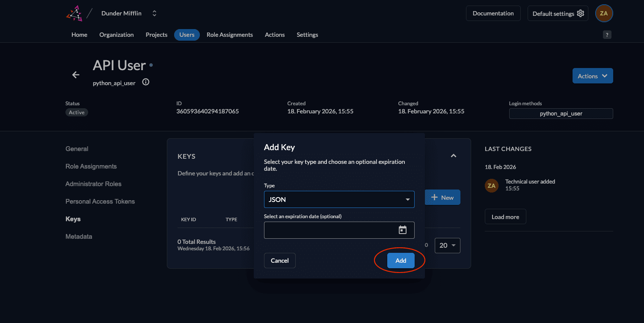Click Add to create the key
Screen dimensions: 644x323
[401, 261]
